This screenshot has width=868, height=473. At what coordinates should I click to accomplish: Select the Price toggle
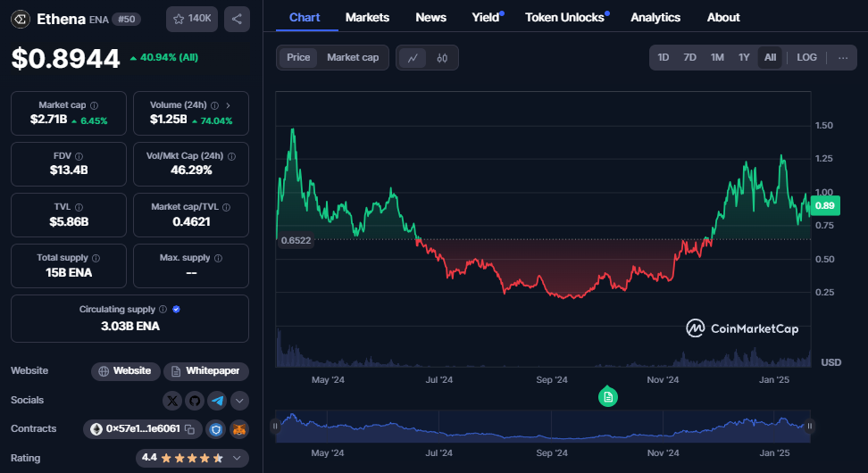pyautogui.click(x=298, y=57)
